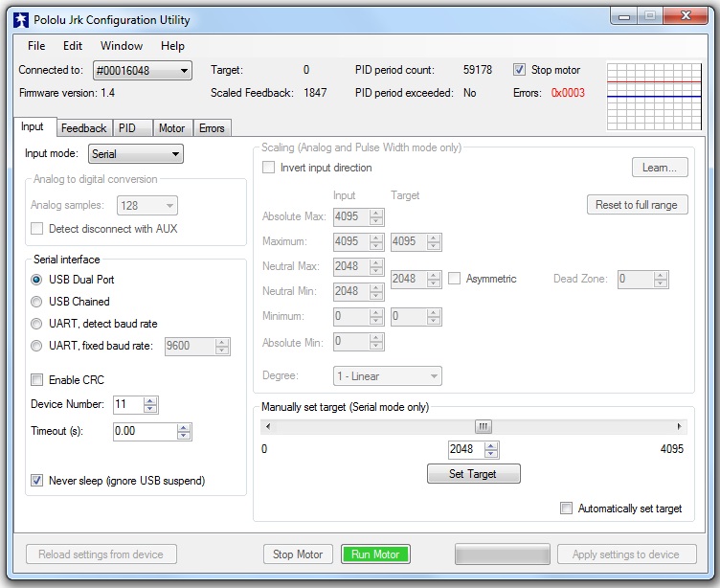The height and width of the screenshot is (588, 720).
Task: Click the Pololu app icon in title bar
Action: coord(21,20)
